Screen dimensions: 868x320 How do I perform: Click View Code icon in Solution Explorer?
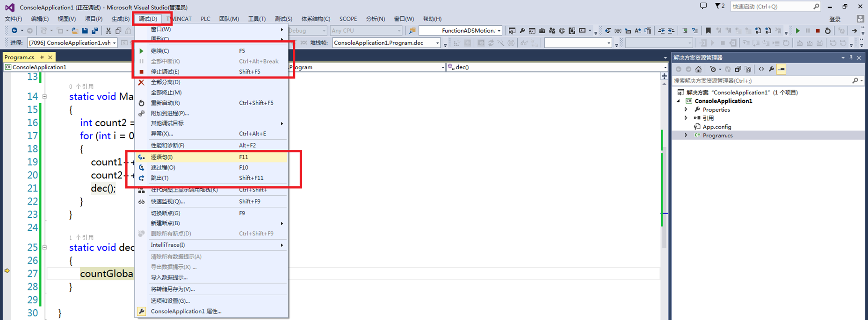(761, 69)
